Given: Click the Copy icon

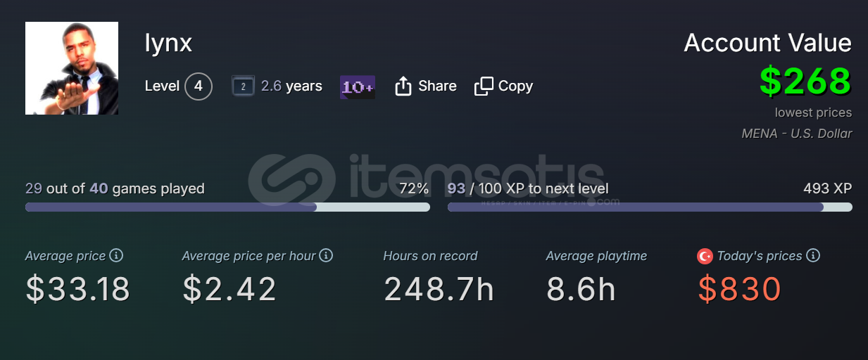Looking at the screenshot, I should (x=484, y=86).
